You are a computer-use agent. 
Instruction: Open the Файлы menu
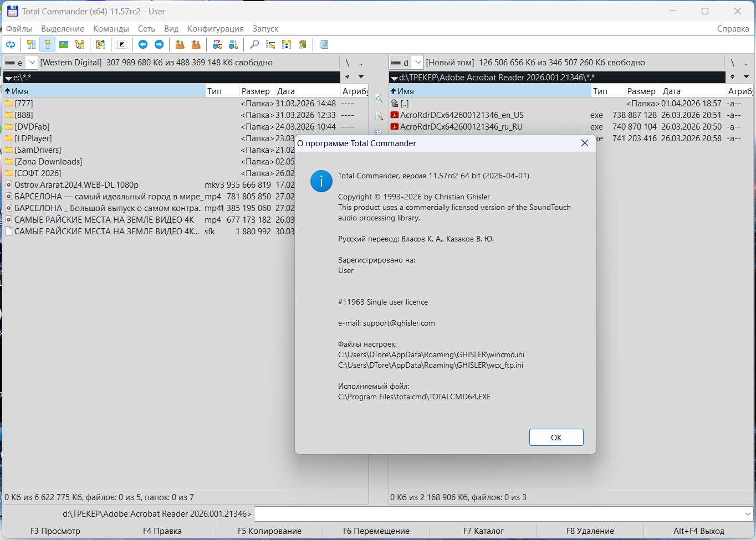(x=19, y=29)
